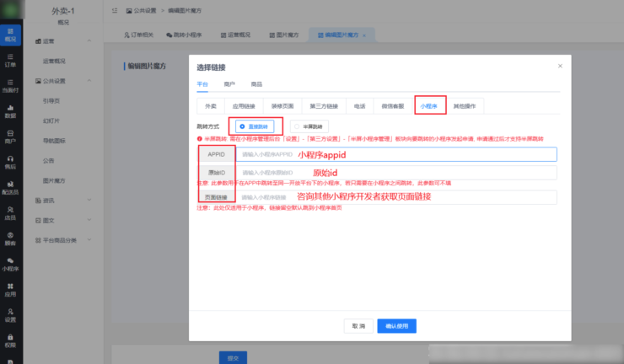Click the 取消 cancel button
Viewport: 624px width, 364px height.
pyautogui.click(x=358, y=325)
